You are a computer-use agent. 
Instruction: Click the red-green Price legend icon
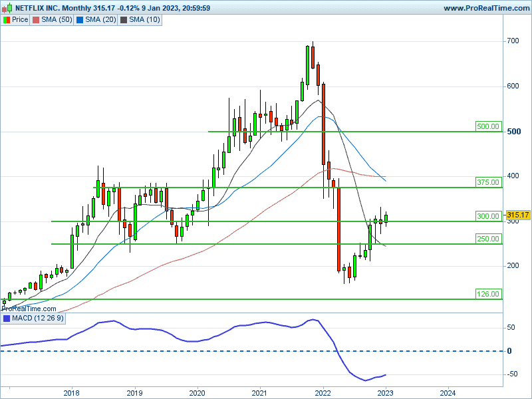[7, 20]
